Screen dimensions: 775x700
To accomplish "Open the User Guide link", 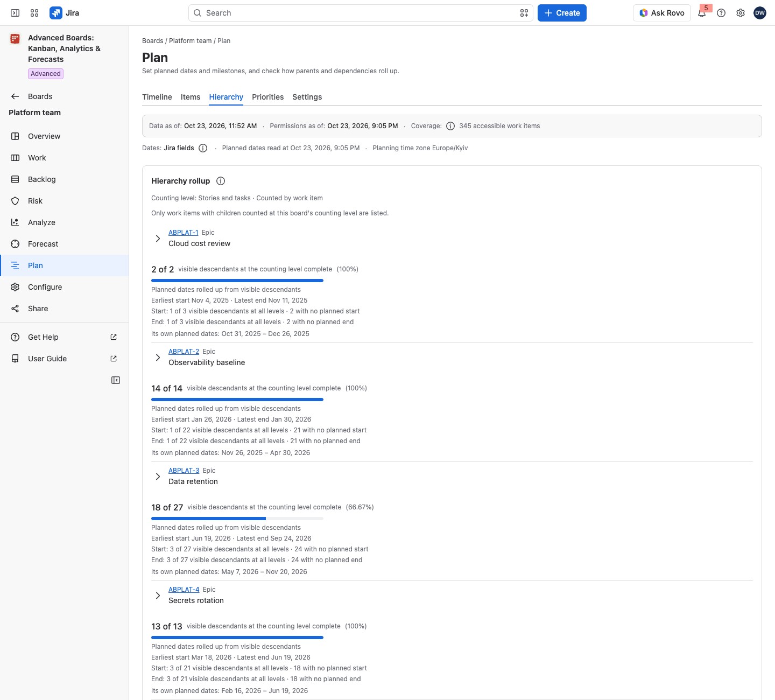I will (x=64, y=359).
